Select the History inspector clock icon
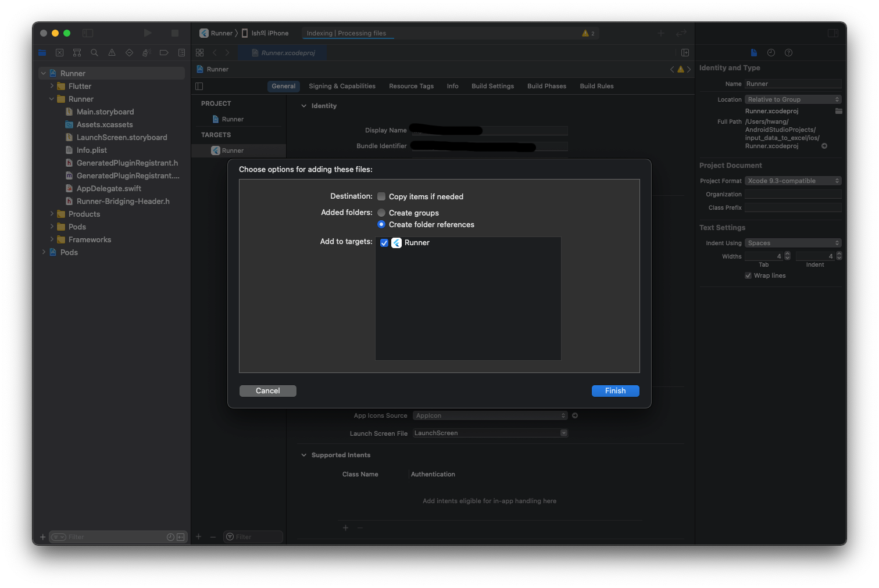 pos(771,53)
